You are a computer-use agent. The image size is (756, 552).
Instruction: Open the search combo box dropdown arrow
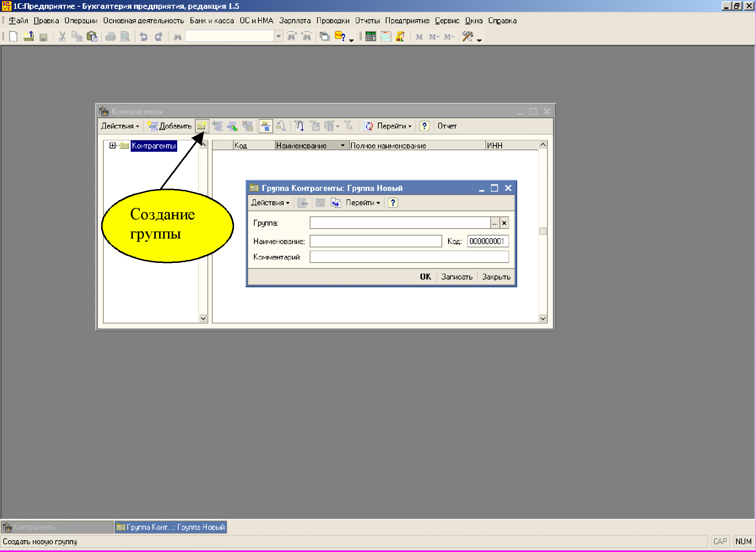point(278,36)
